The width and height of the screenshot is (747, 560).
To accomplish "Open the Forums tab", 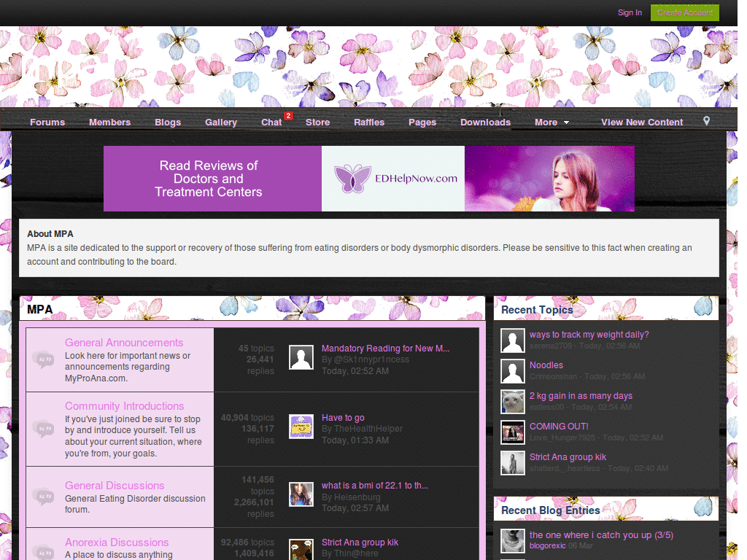I will (47, 122).
